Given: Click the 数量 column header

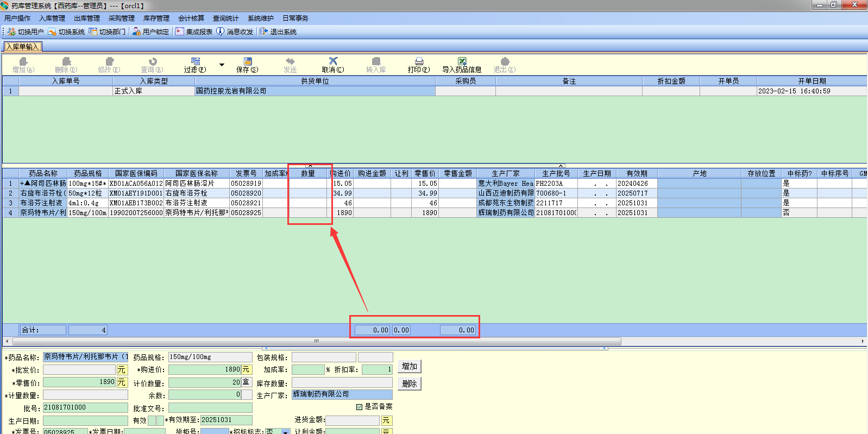Looking at the screenshot, I should coord(308,173).
